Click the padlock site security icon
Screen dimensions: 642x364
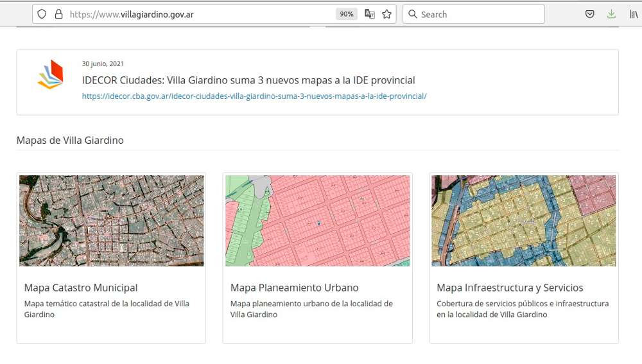click(58, 14)
